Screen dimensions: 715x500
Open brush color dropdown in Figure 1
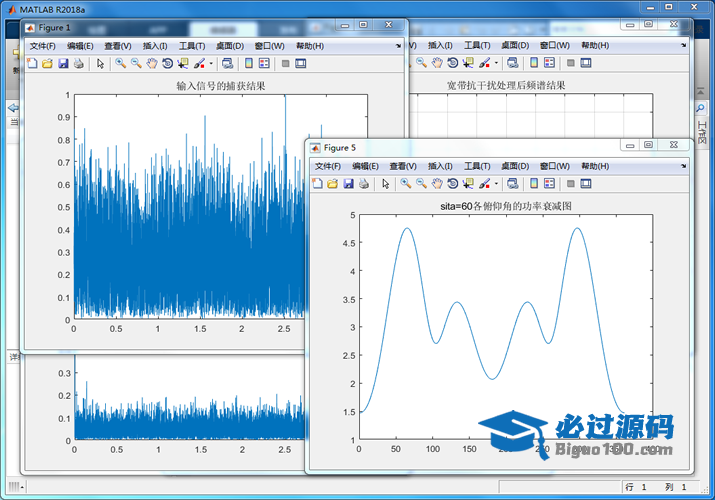click(211, 63)
